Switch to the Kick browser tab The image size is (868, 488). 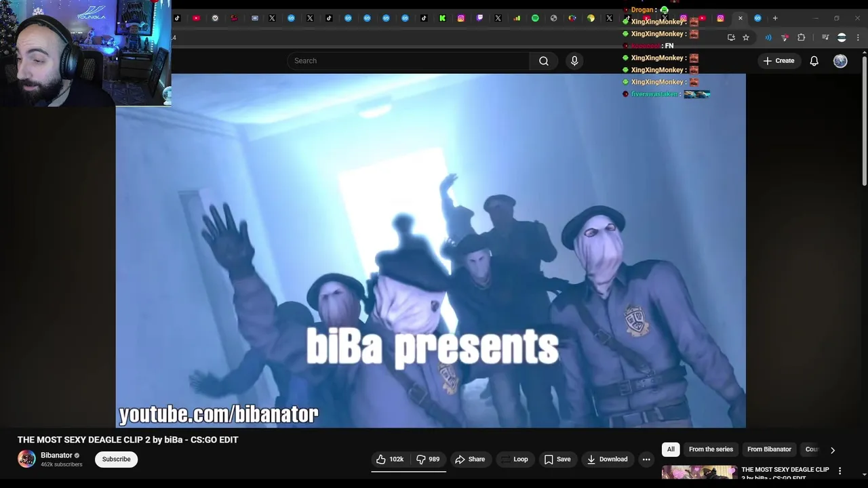click(x=442, y=18)
